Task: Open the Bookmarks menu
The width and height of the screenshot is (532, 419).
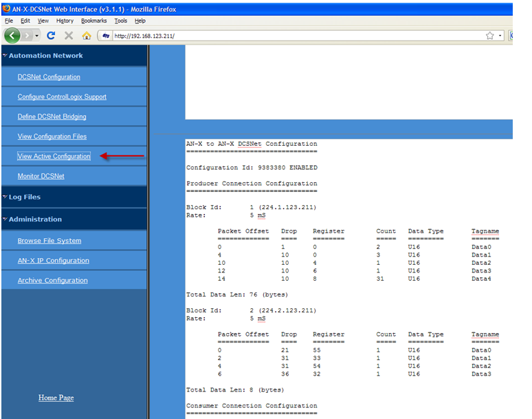Action: coord(94,21)
